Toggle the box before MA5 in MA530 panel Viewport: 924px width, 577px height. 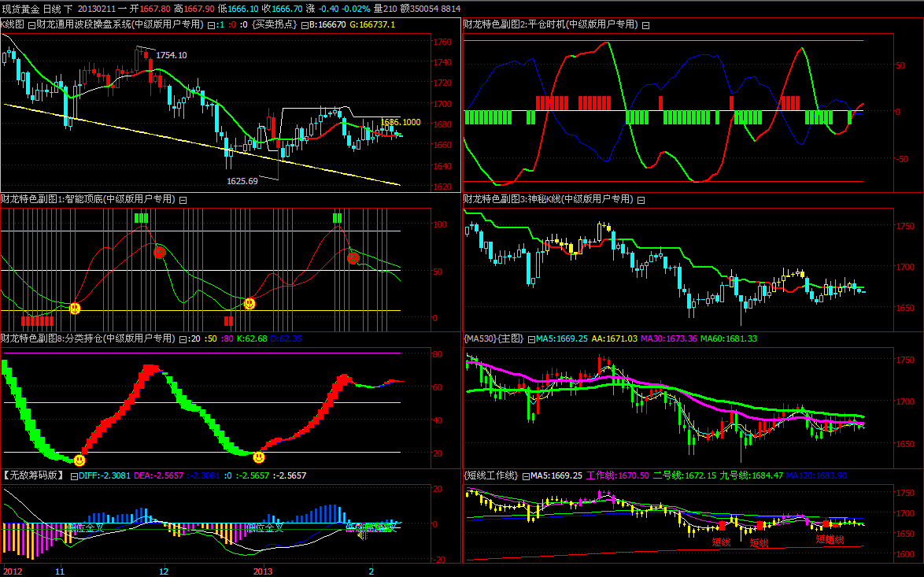click(530, 339)
